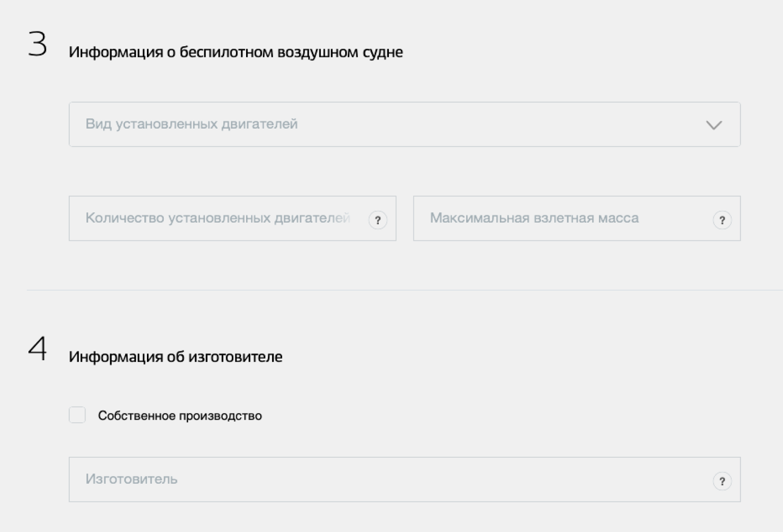Click the divider line between sections 3 and 4

404,290
